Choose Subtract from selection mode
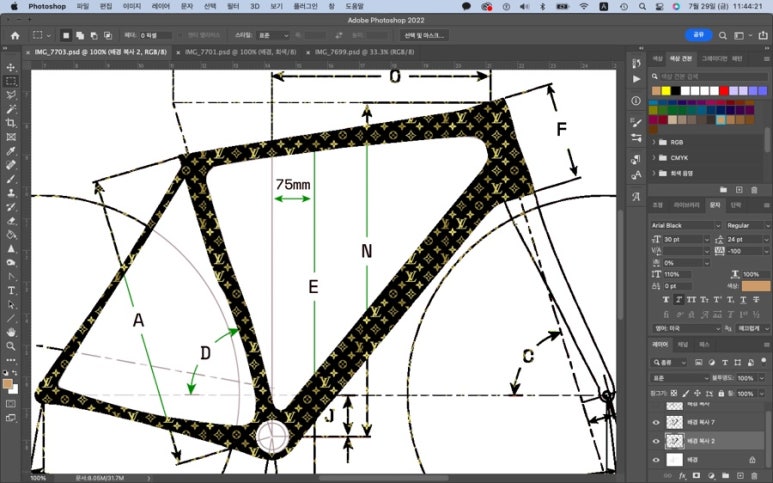The height and width of the screenshot is (483, 773). (94, 35)
